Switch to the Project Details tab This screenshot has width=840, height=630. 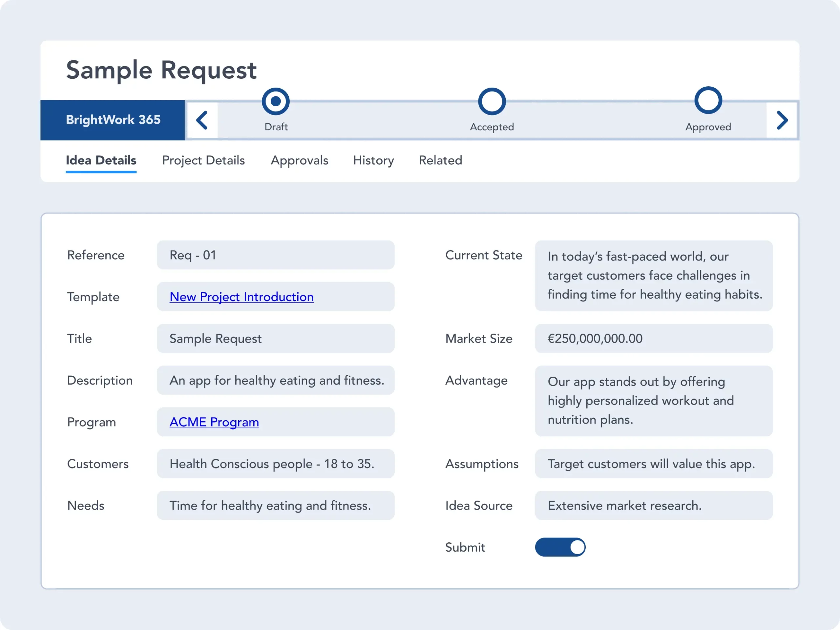pos(203,161)
